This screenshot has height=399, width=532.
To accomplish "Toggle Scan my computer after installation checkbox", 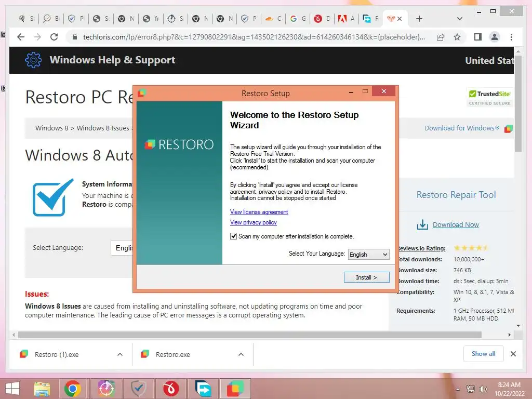I will (233, 236).
